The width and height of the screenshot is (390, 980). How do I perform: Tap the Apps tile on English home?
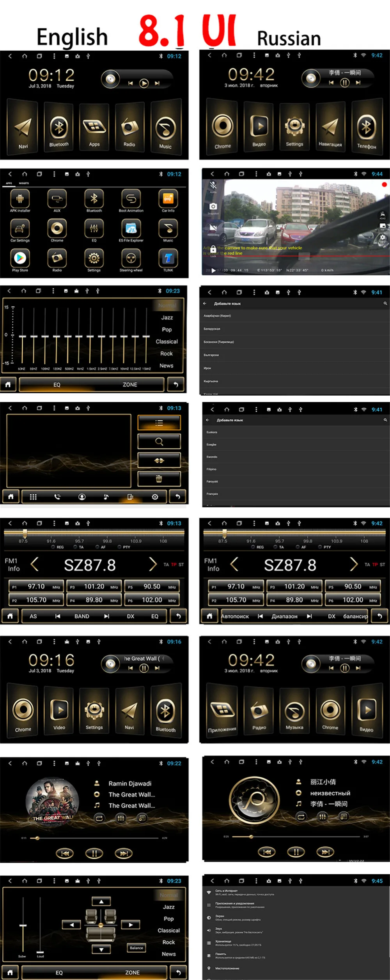click(94, 127)
